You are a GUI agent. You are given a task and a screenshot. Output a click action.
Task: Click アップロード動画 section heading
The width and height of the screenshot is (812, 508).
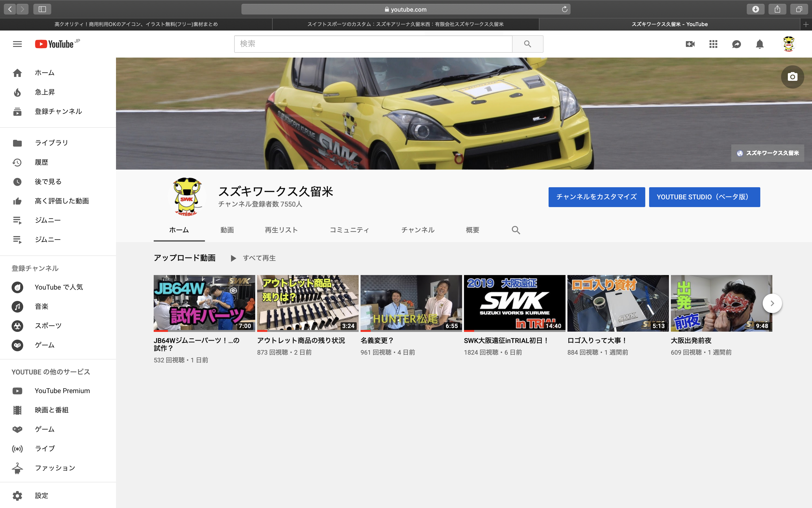[x=185, y=258]
